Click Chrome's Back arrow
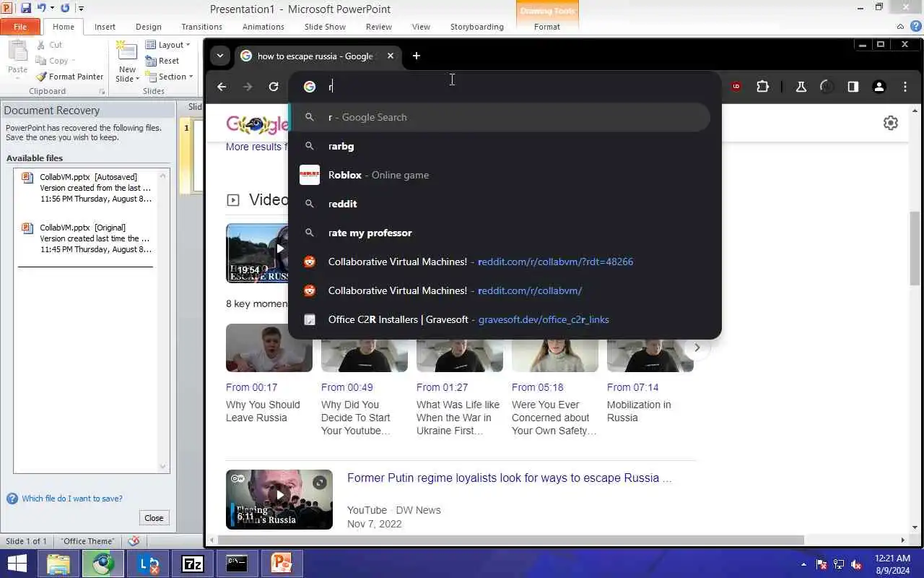This screenshot has height=578, width=924. click(222, 87)
